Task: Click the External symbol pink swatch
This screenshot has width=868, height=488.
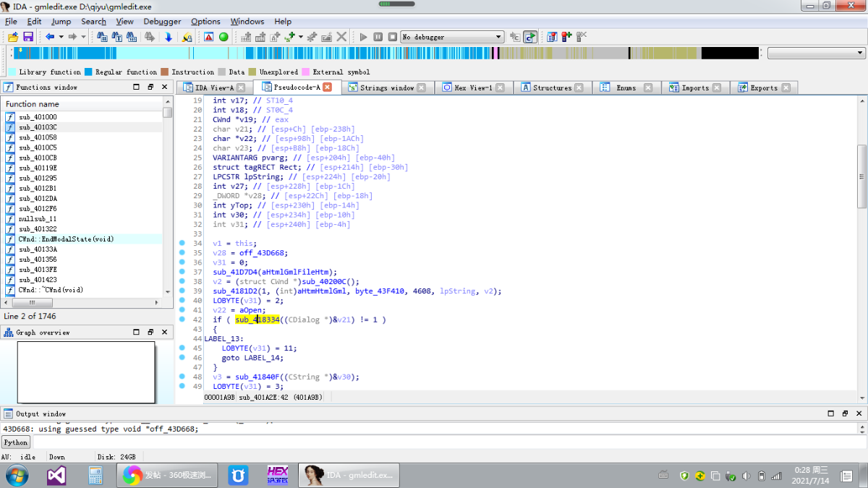Action: click(306, 72)
